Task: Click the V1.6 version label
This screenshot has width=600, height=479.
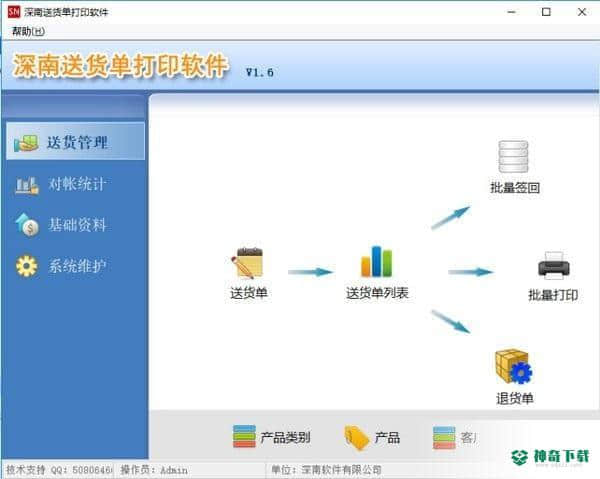Action: 259,72
